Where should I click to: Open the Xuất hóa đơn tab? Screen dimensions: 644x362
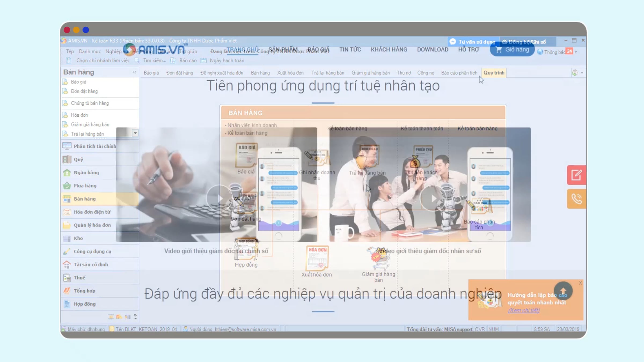tap(290, 73)
